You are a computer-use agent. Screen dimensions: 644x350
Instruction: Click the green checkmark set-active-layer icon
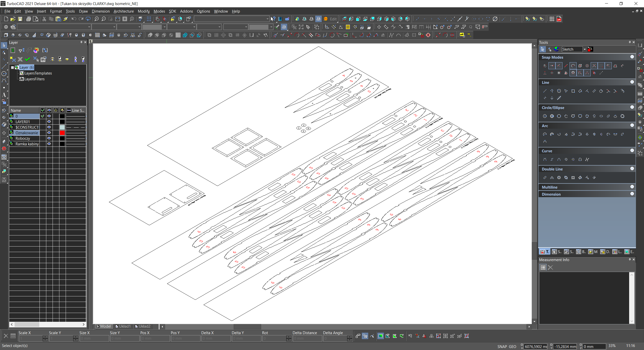click(x=27, y=59)
